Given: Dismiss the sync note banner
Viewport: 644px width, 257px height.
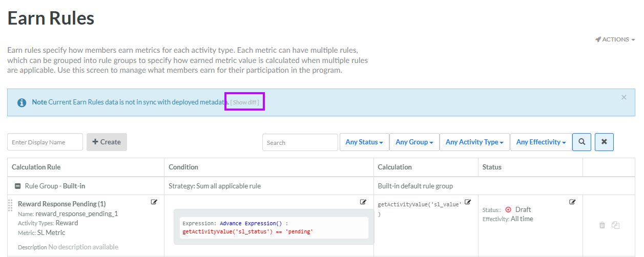Looking at the screenshot, I should pyautogui.click(x=624, y=97).
